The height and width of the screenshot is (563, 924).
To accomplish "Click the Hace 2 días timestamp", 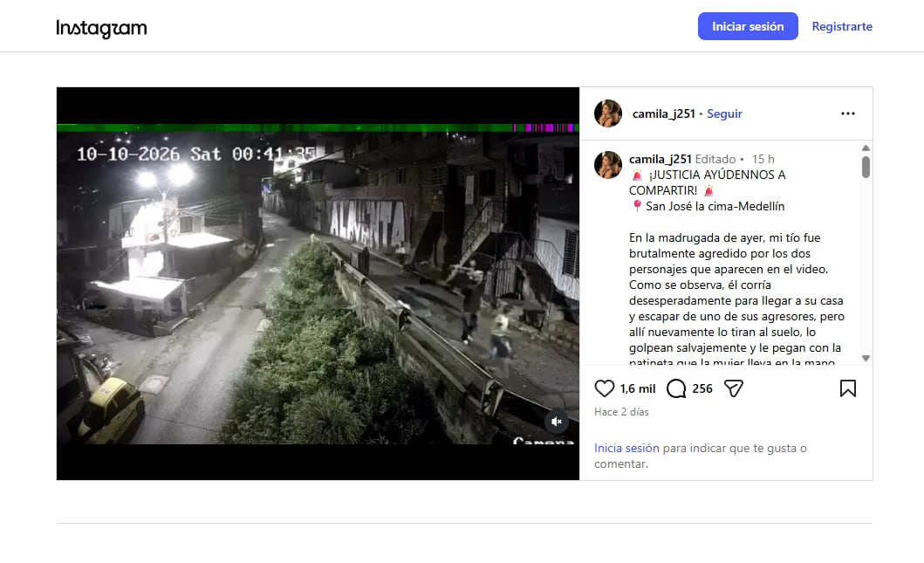I will coord(621,412).
